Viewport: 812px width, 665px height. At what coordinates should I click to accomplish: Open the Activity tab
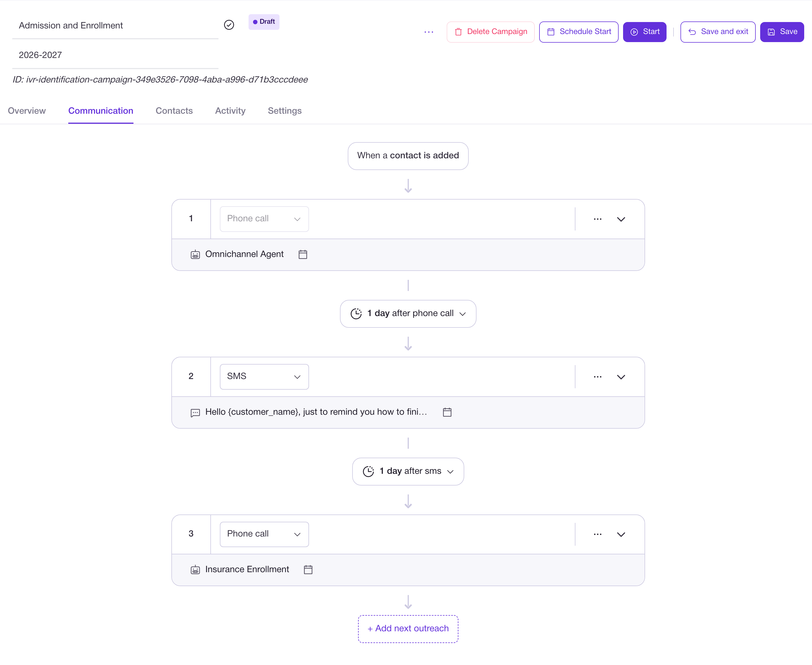(x=230, y=111)
